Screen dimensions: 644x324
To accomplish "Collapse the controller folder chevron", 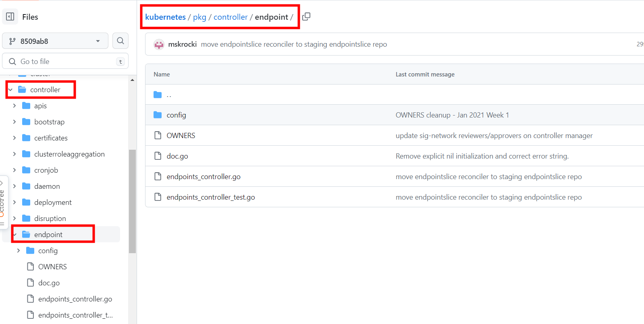I will coord(11,89).
